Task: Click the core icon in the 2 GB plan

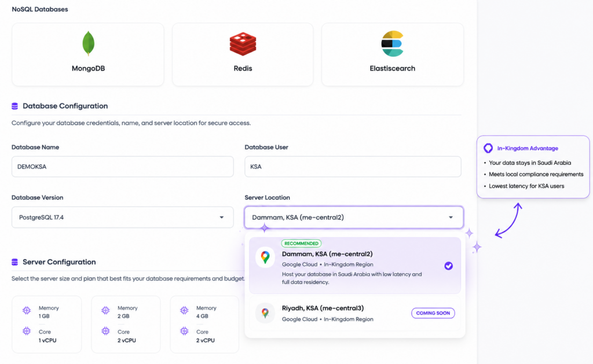Action: pyautogui.click(x=105, y=331)
